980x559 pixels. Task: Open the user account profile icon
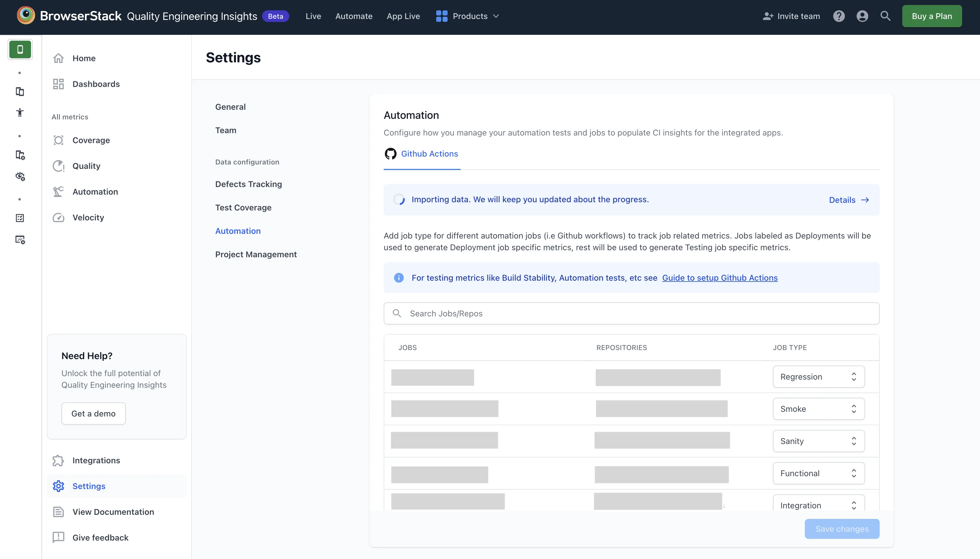(x=862, y=16)
